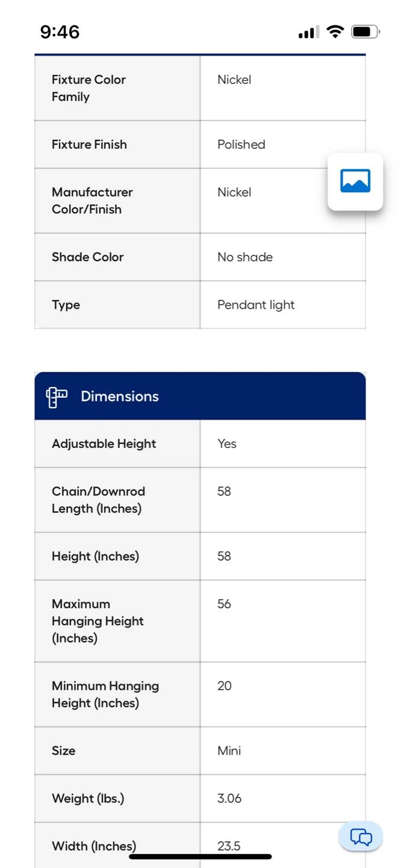
Task: Click the Weight (lbs.) value 3.06
Action: (x=229, y=798)
